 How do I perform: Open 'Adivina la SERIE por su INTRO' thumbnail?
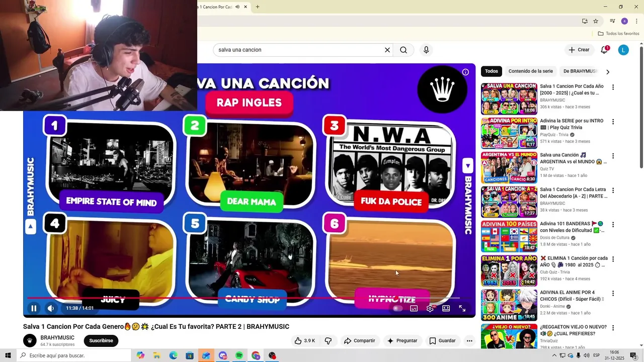[509, 133]
